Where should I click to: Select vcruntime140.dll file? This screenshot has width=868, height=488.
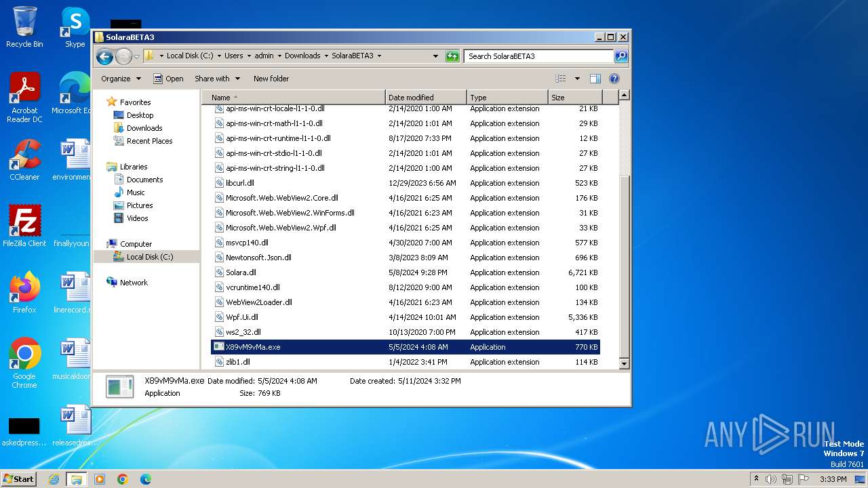406,287
